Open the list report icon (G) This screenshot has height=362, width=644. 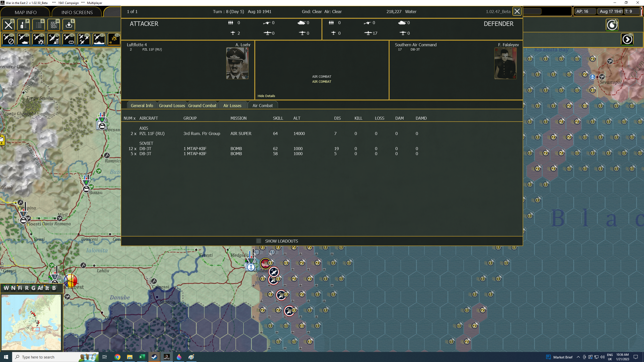(38, 25)
